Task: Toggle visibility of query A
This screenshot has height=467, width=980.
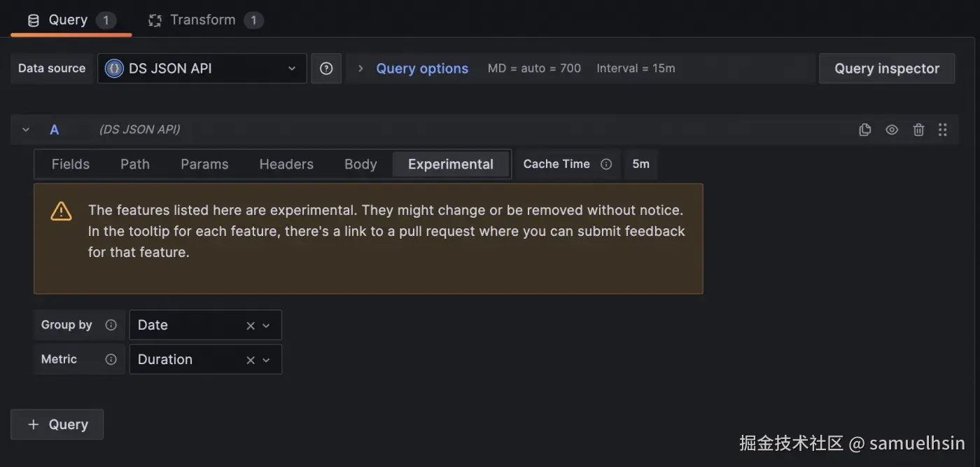Action: tap(891, 130)
